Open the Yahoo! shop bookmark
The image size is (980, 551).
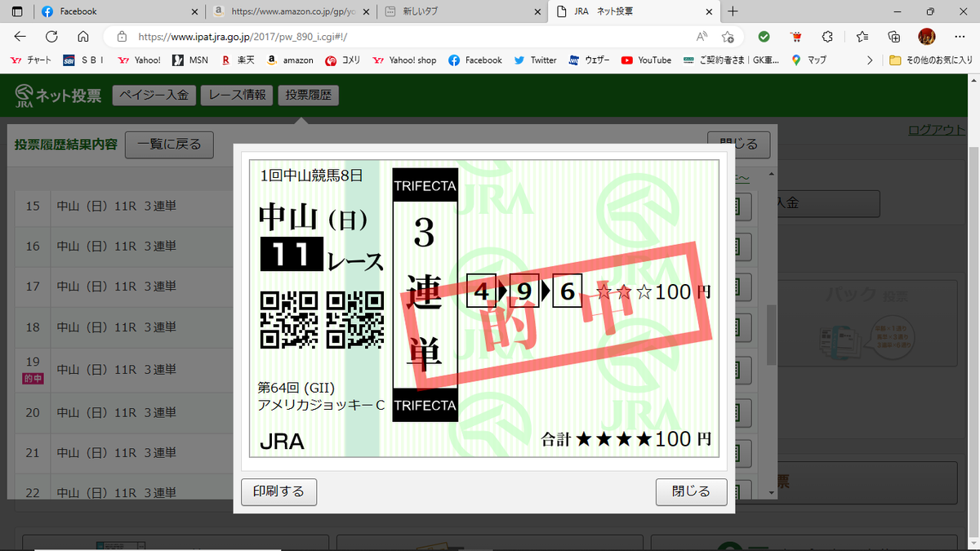[x=404, y=60]
